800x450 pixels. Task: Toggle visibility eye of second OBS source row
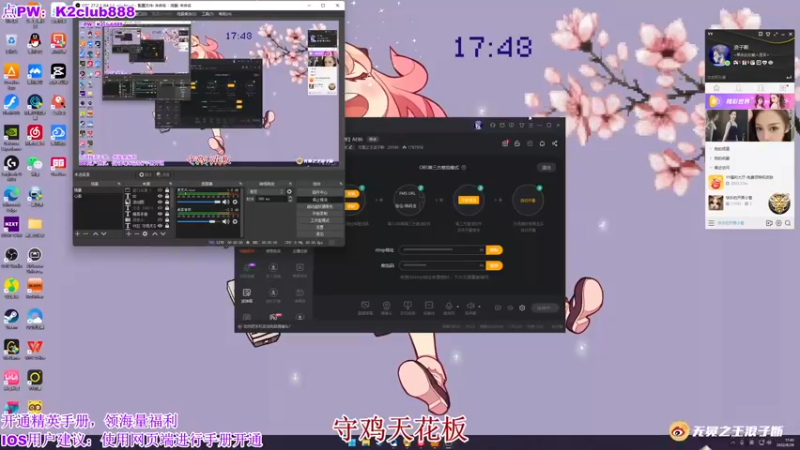coord(160,196)
